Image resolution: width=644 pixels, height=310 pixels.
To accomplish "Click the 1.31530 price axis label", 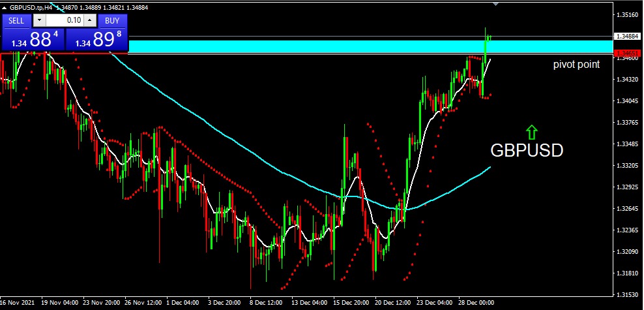I will tap(627, 295).
